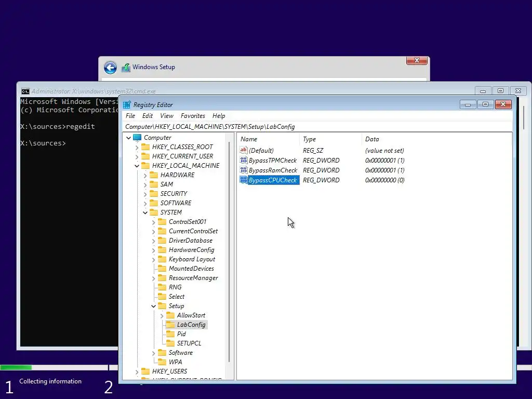The image size is (532, 399).
Task: Click the Pid folder icon
Action: pyautogui.click(x=170, y=334)
